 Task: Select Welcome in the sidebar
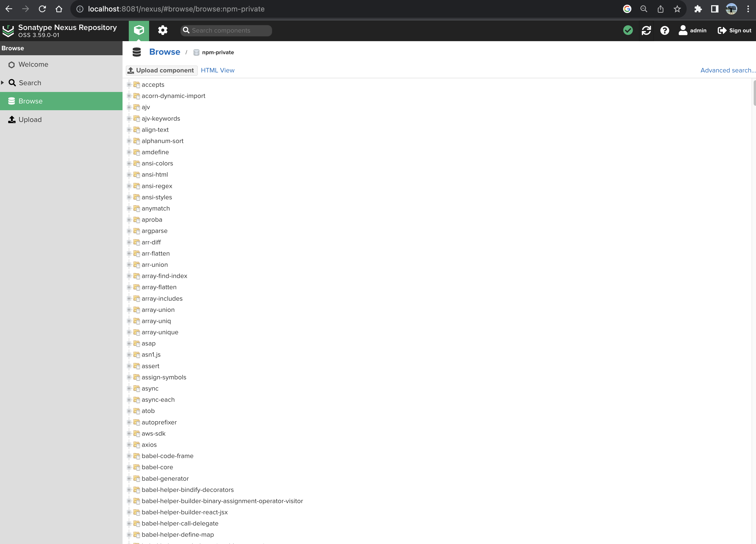tap(33, 64)
